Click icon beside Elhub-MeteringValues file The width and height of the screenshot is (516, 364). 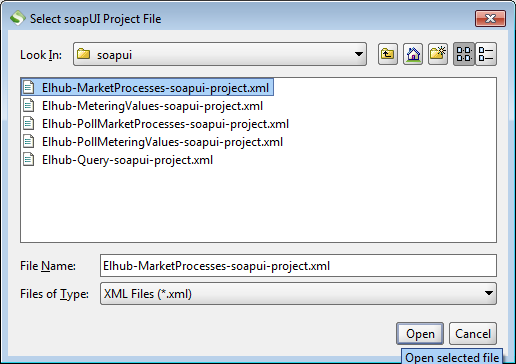[x=29, y=106]
